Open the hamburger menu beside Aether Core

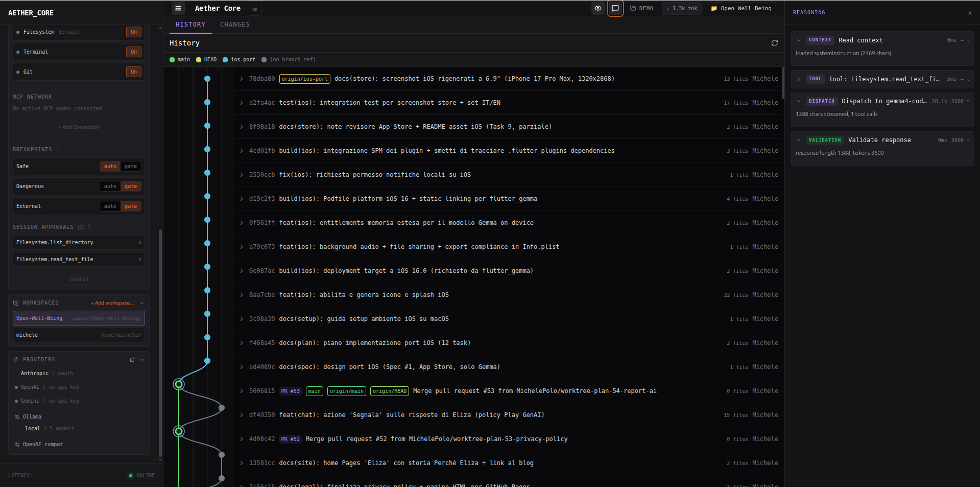[x=178, y=8]
